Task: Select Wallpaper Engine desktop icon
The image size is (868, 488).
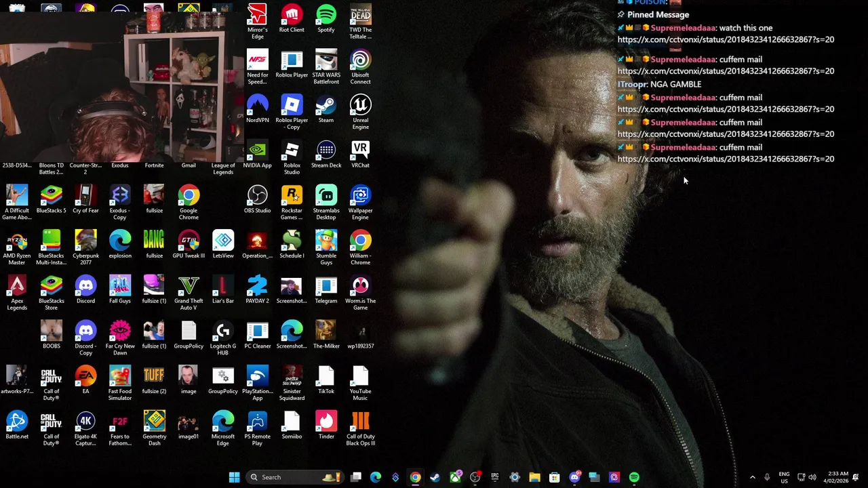Action: point(360,202)
